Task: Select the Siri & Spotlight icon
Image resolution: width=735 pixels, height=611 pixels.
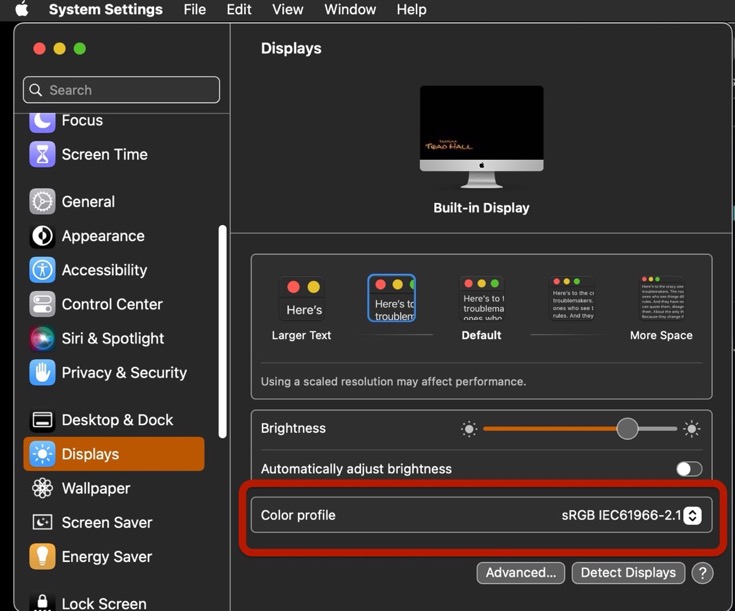Action: (42, 339)
